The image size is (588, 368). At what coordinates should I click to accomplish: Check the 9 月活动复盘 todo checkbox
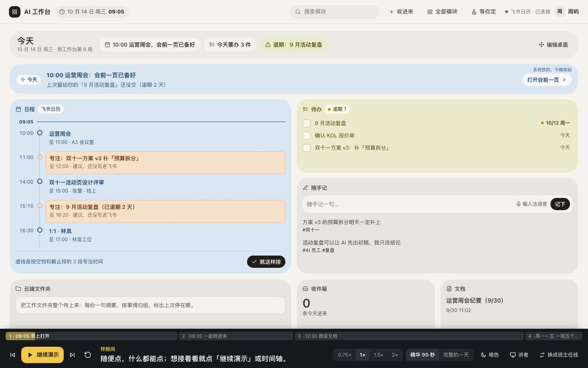pos(307,123)
